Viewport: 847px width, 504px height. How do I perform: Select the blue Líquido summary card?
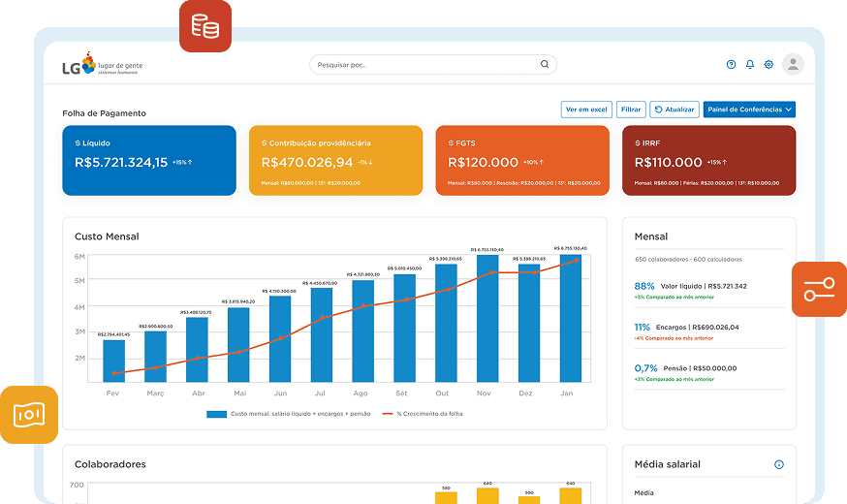(x=149, y=160)
